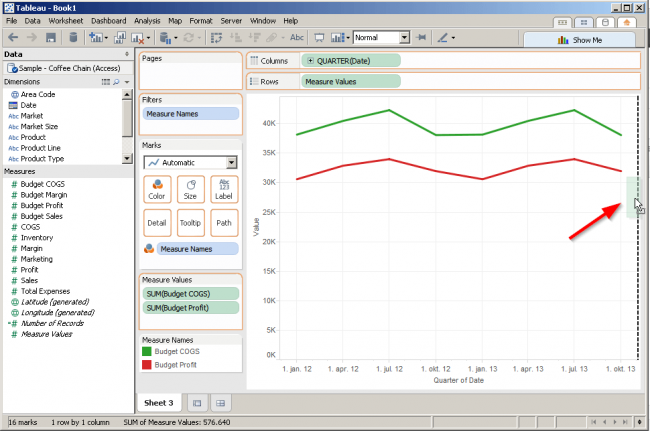Click the red Budget Profit legend swatch

147,365
